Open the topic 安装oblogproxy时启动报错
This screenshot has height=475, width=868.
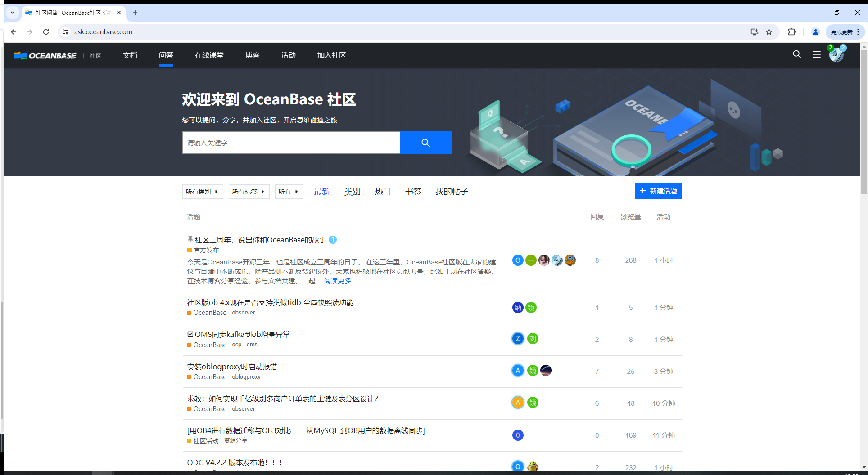[x=232, y=367]
